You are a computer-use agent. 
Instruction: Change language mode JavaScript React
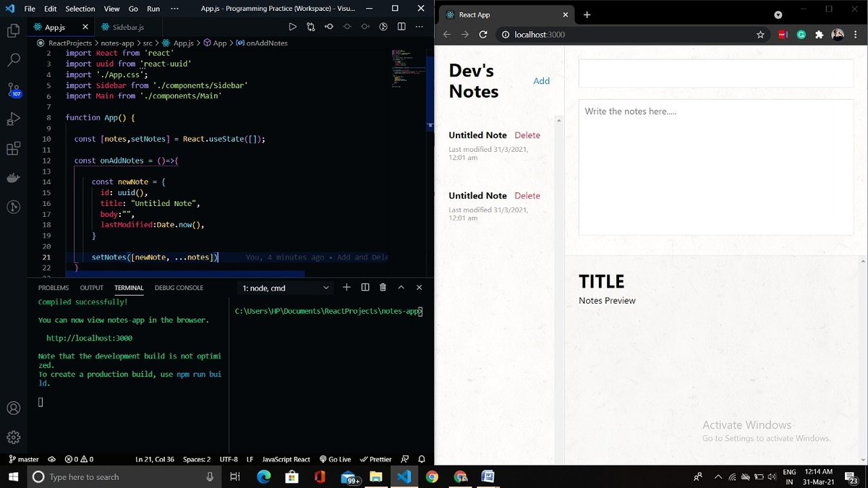[x=286, y=459]
